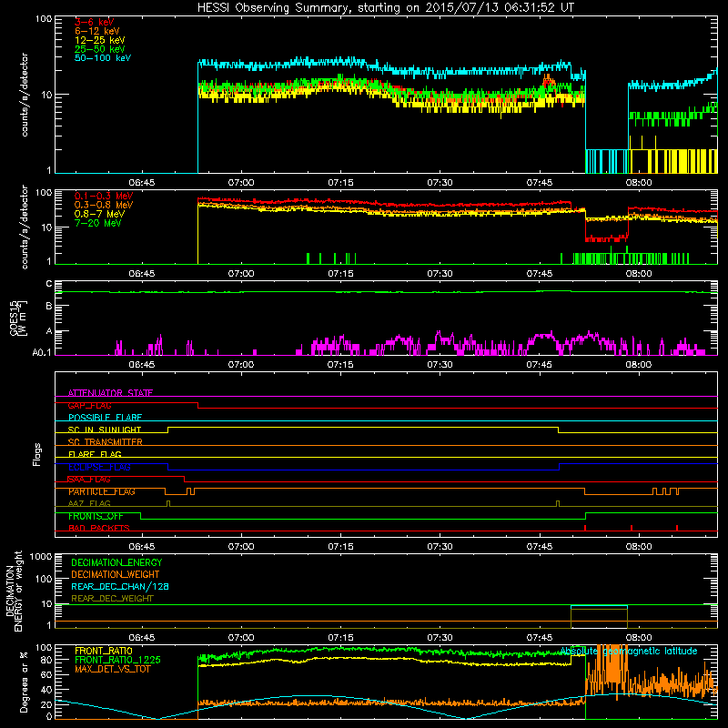Select the SAA_FLAG label
This screenshot has width=728, height=728.
pos(89,480)
